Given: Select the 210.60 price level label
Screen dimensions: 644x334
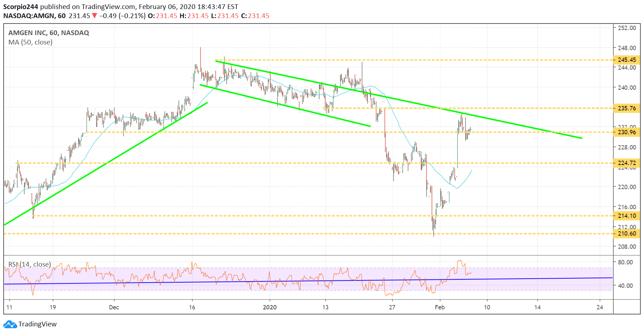Looking at the screenshot, I should point(627,233).
